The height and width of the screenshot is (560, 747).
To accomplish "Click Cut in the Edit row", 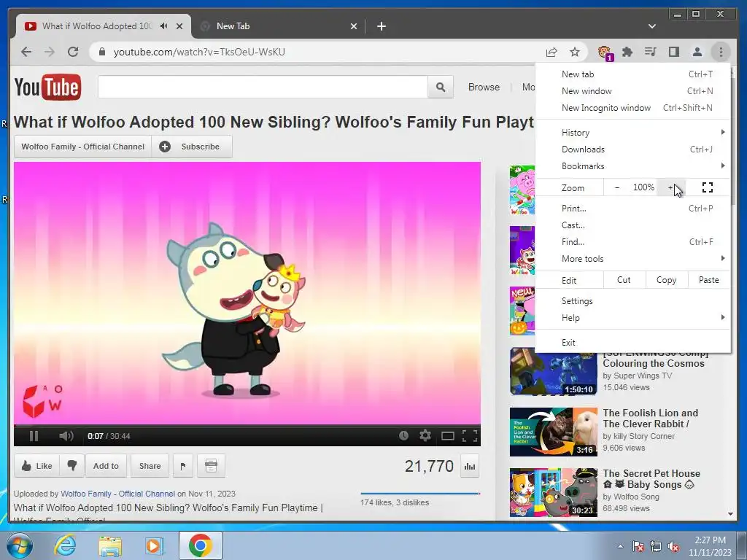I will 624,280.
